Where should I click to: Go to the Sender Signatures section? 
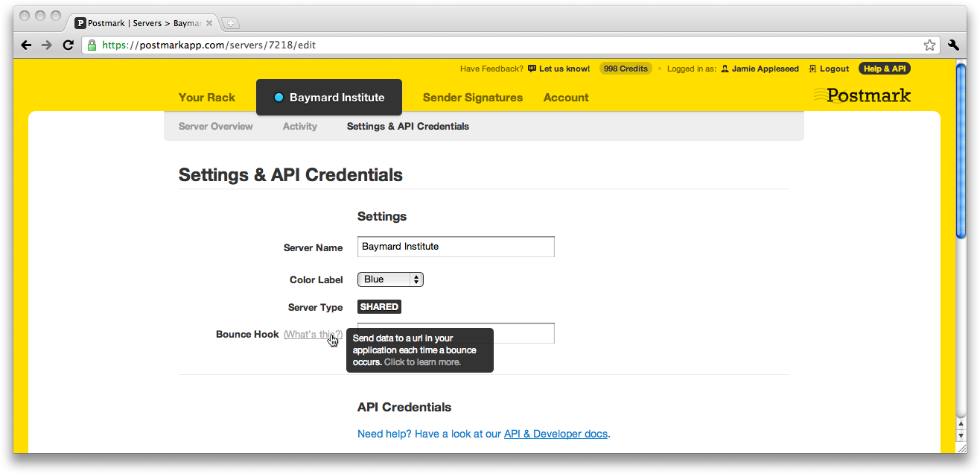(472, 97)
